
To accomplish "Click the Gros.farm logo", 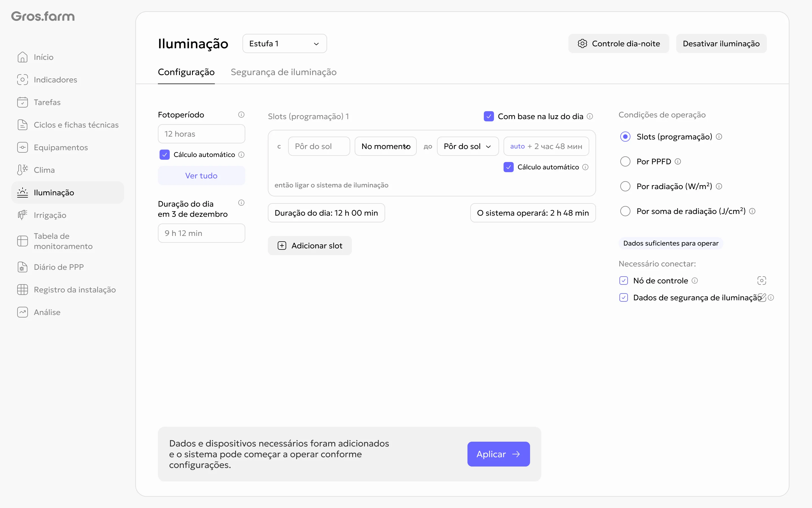I will tap(43, 16).
